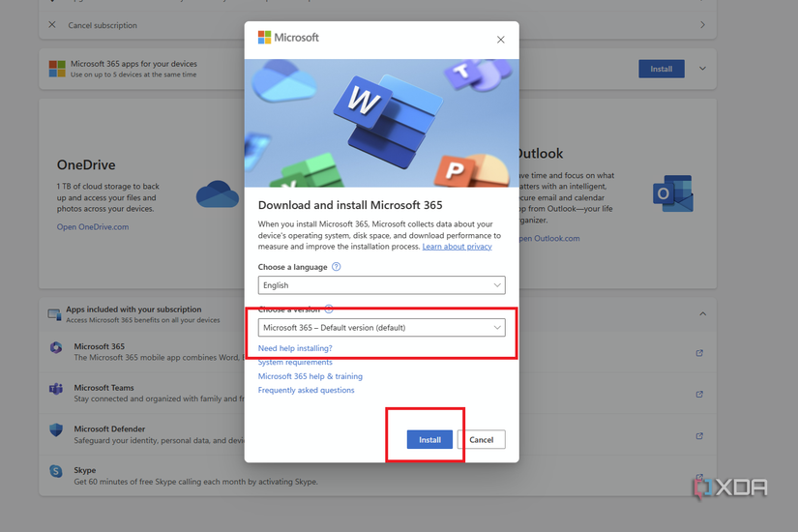Image resolution: width=798 pixels, height=532 pixels.
Task: Open the Choose a language dropdown
Action: coord(381,285)
